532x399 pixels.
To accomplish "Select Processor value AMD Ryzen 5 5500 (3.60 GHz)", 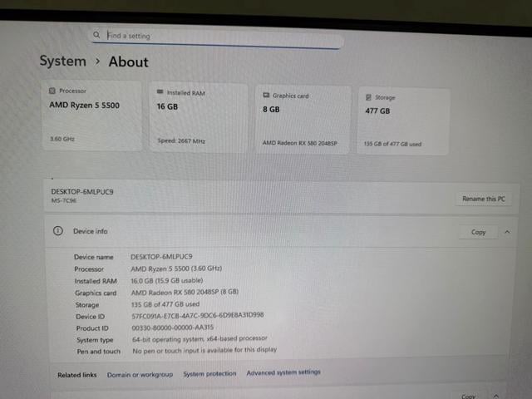I will (x=176, y=268).
